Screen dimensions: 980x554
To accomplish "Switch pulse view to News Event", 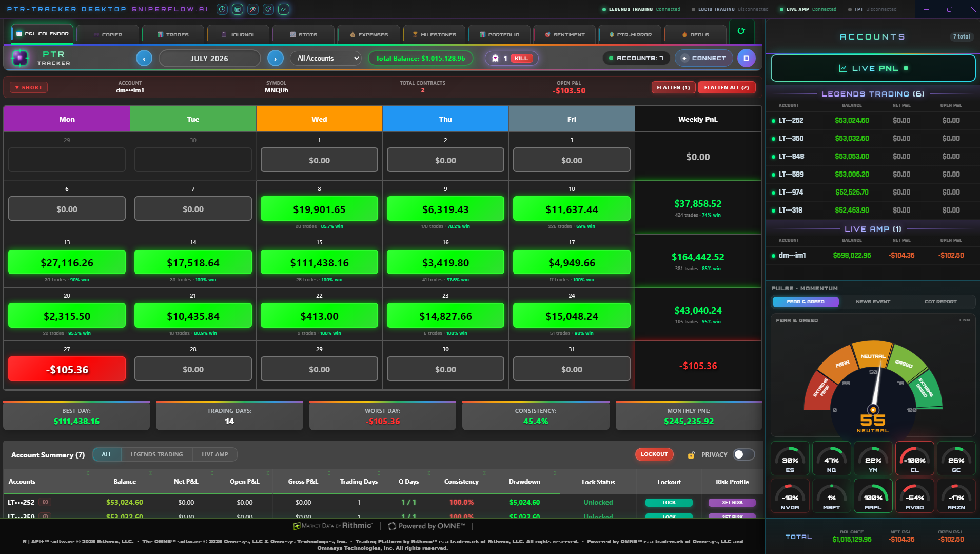I will click(x=873, y=302).
